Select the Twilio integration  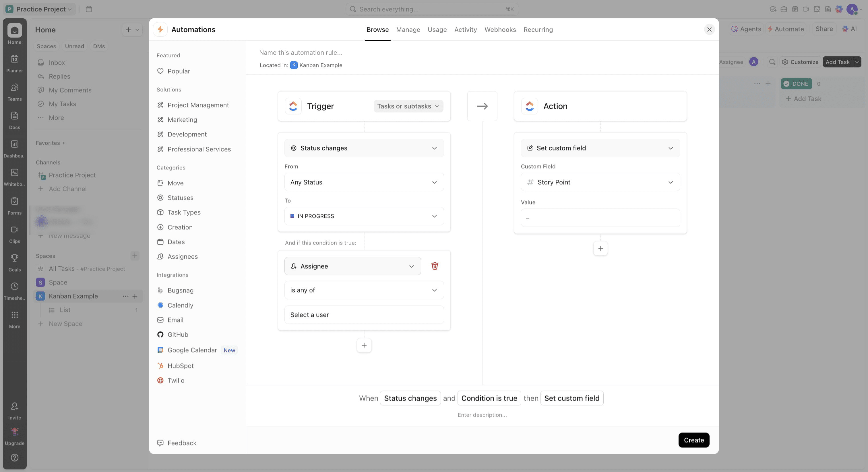click(x=170, y=380)
